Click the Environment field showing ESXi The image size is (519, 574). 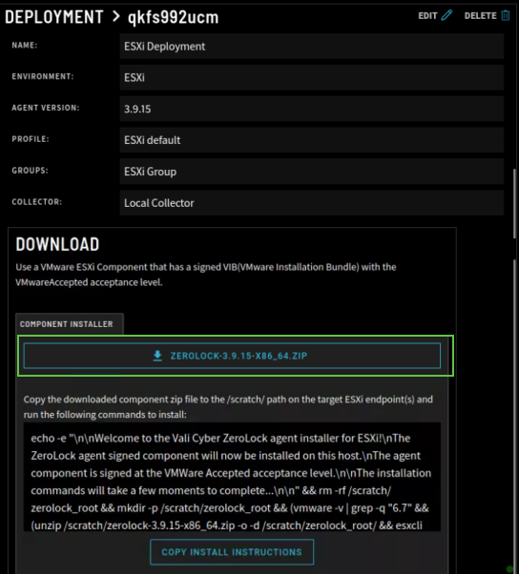[311, 77]
